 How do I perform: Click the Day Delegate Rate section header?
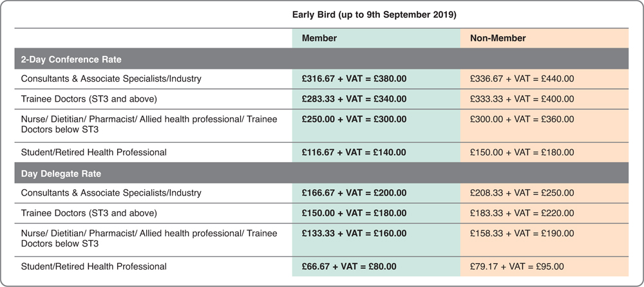tap(61, 174)
